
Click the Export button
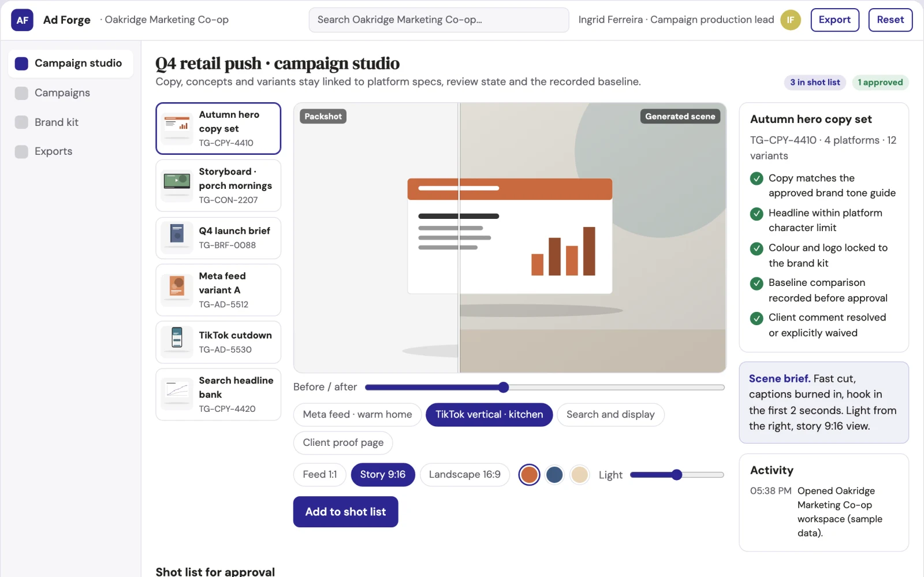(x=834, y=20)
